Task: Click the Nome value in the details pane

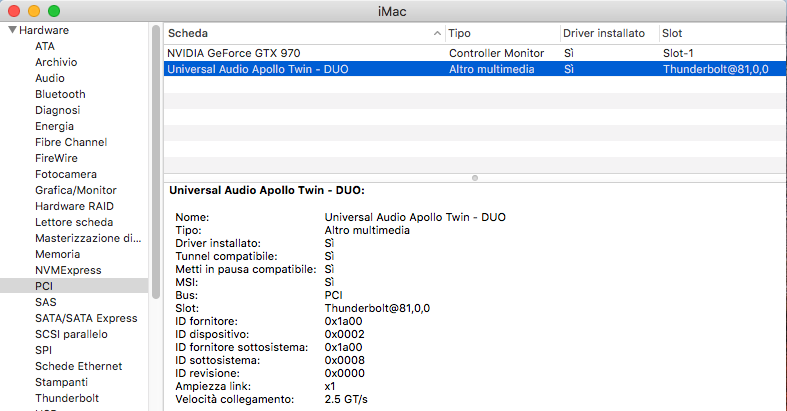Action: coord(415,217)
